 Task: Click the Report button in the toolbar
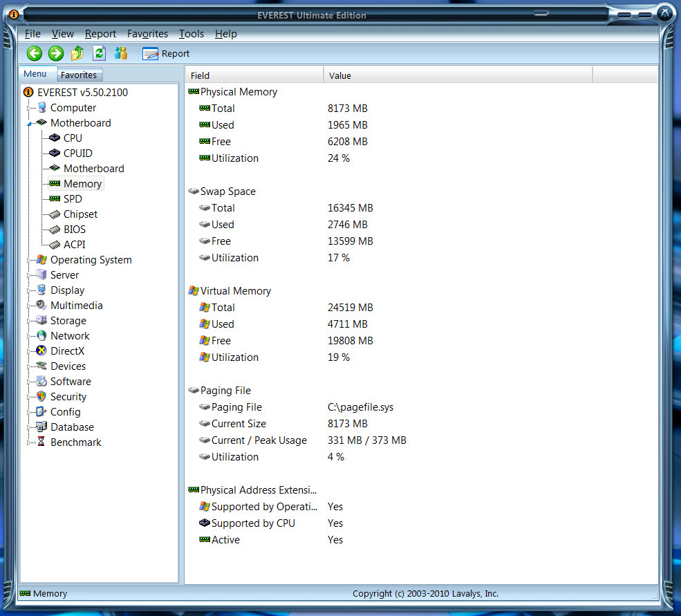coord(166,53)
